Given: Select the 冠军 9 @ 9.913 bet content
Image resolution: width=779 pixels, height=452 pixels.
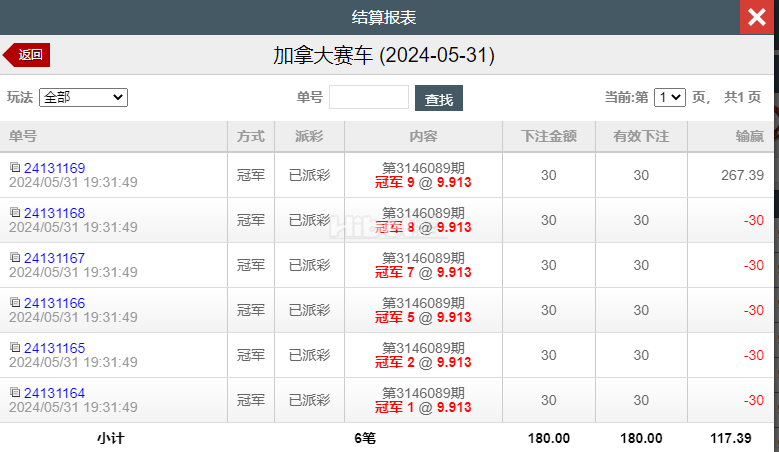Looking at the screenshot, I should 423,182.
